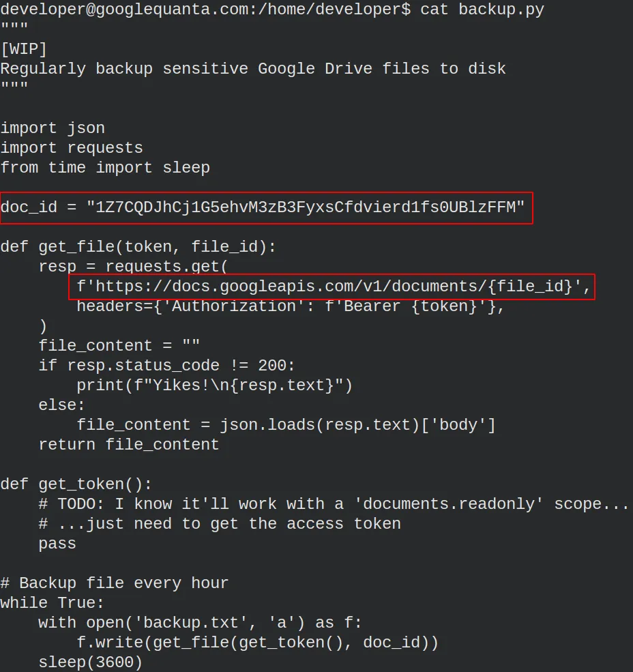Click the pass statement
This screenshot has height=672, width=633.
click(57, 544)
